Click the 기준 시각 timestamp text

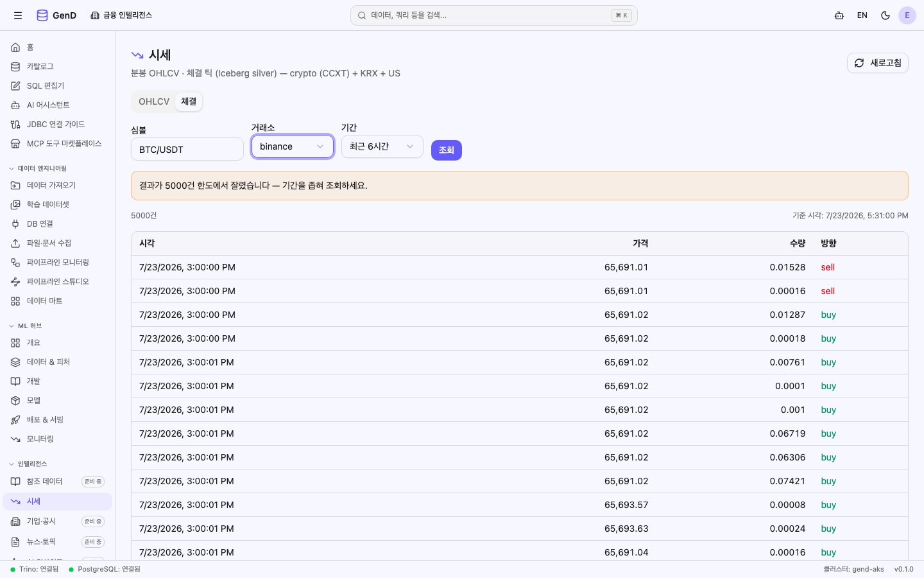(850, 216)
